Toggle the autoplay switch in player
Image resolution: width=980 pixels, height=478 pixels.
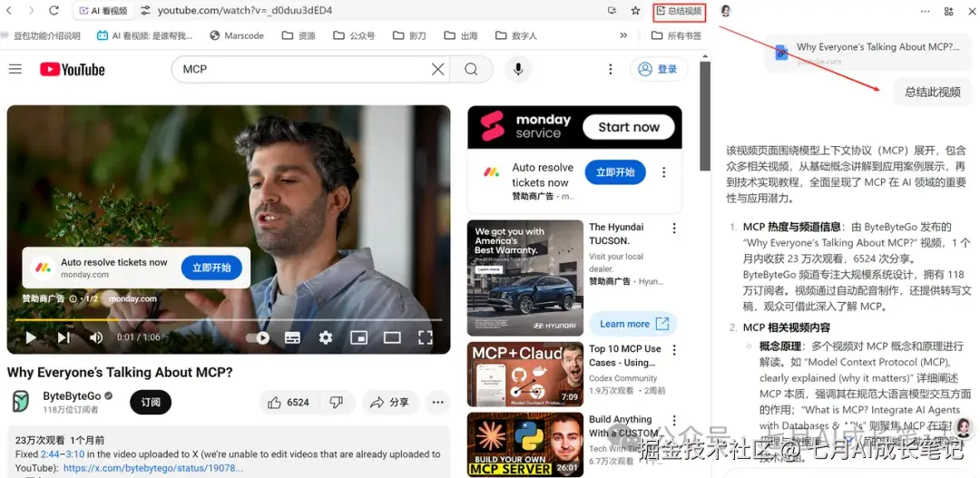[258, 338]
